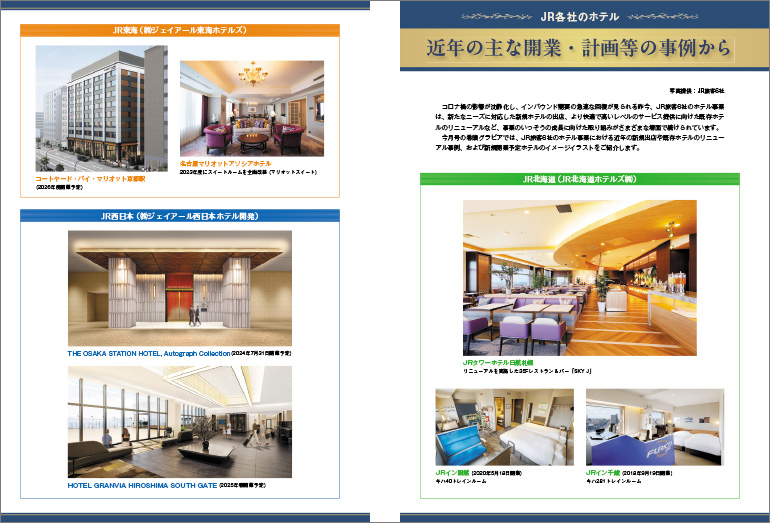770x523 pixels.
Task: Click the コートヤード・バイ・マリオット京都駅 caption
Action: pyautogui.click(x=90, y=179)
